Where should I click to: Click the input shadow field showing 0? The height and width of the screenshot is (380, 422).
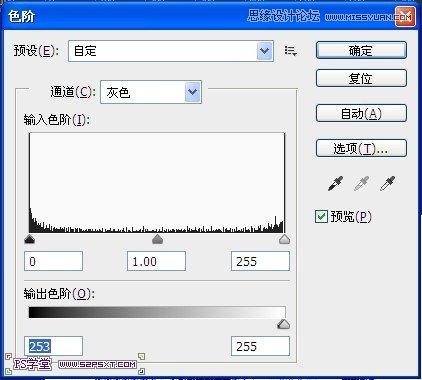click(53, 261)
